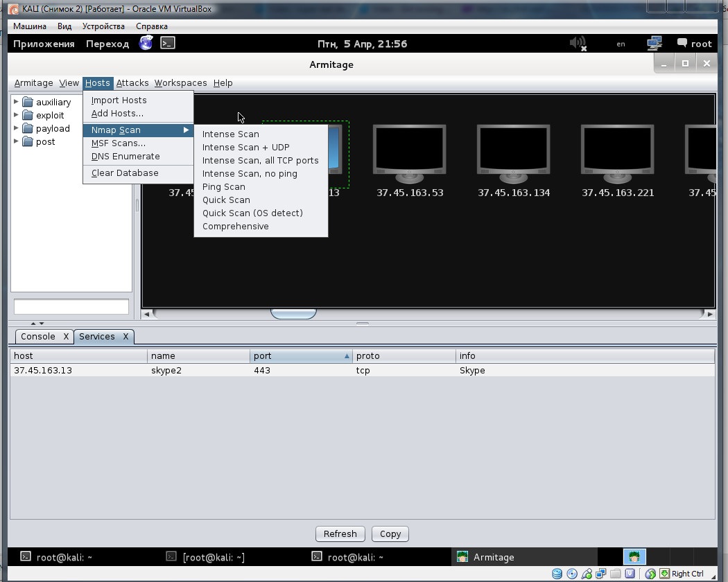Expand the exploit tree node
The width and height of the screenshot is (728, 582).
(x=16, y=114)
